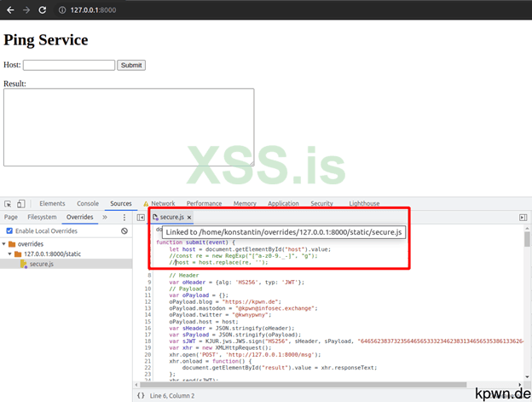Toggle the debugger sidebar icon at right
This screenshot has width=532, height=402.
[523, 218]
